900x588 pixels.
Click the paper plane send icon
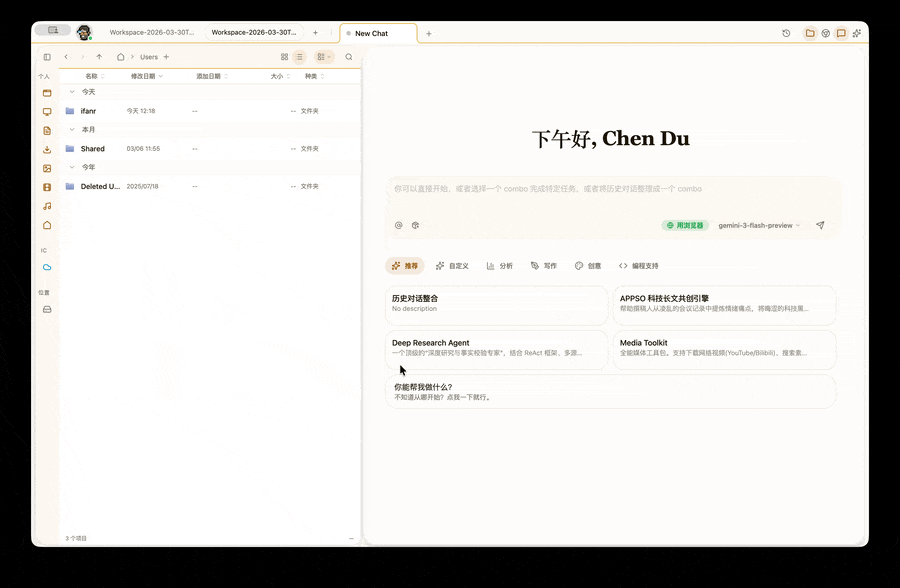820,225
